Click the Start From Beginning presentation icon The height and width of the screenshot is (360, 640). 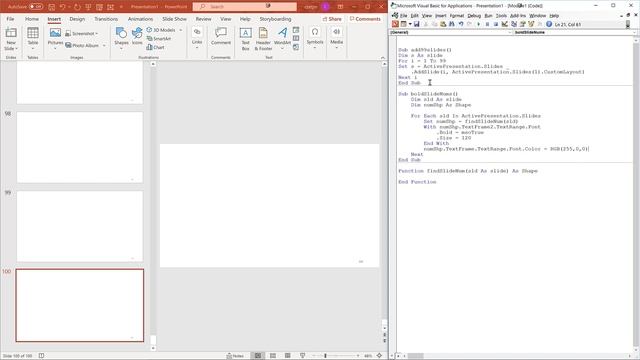88,7
